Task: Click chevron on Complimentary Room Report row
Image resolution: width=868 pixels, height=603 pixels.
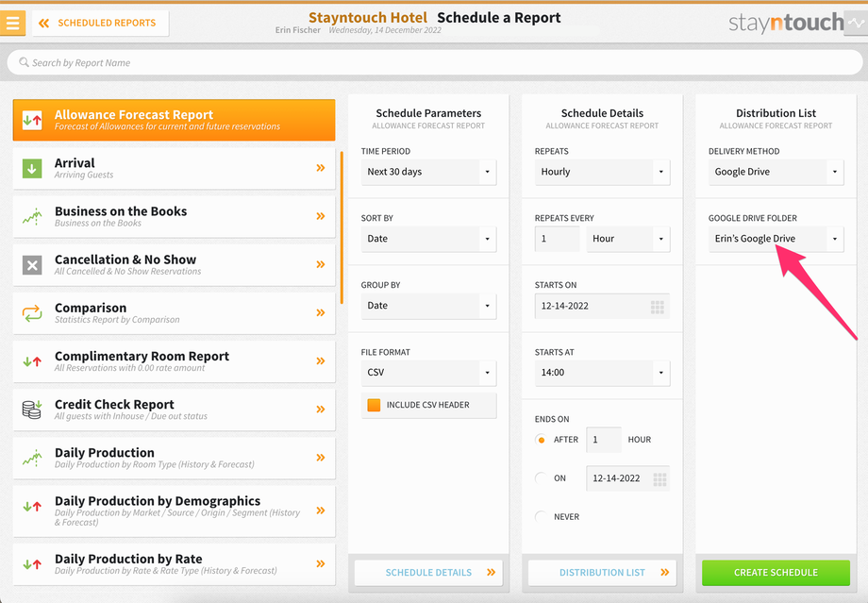Action: tap(321, 361)
